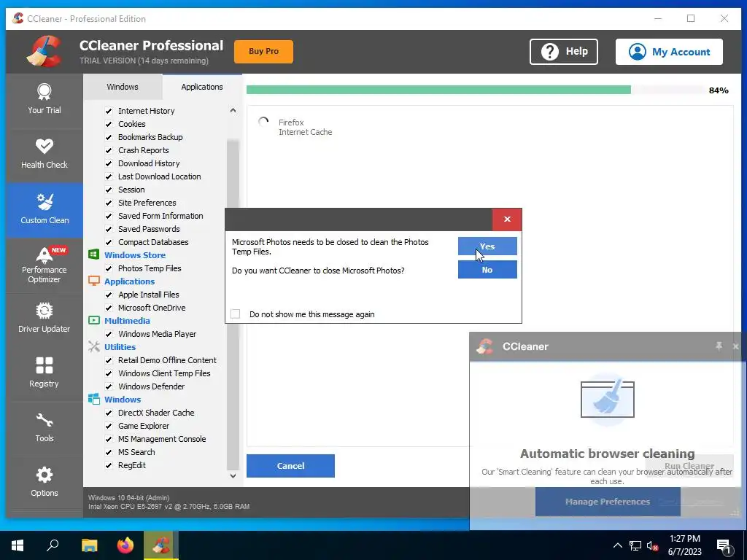This screenshot has height=560, width=747.
Task: Open My Account
Action: pyautogui.click(x=669, y=52)
